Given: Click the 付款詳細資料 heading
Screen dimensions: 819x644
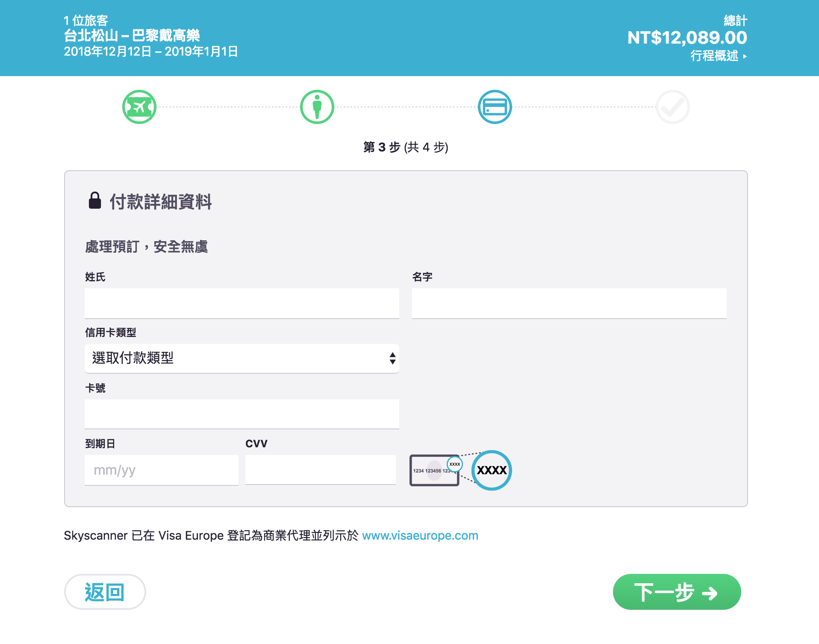Looking at the screenshot, I should [161, 201].
